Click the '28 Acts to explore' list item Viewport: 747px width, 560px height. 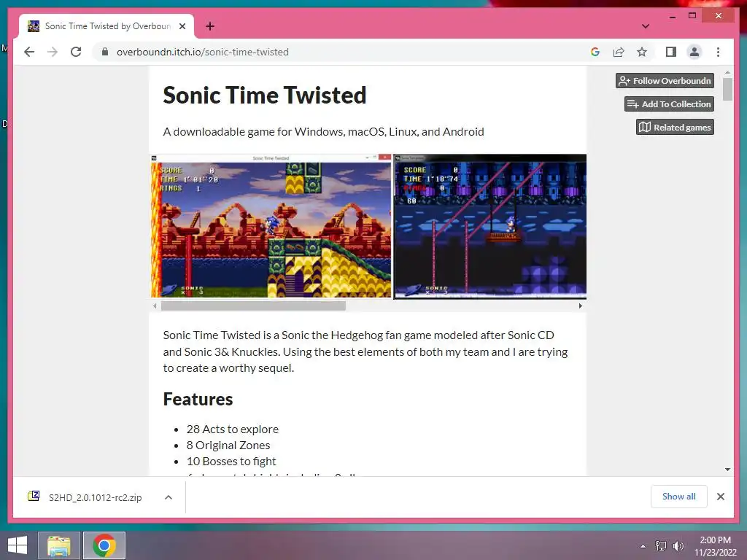pos(233,429)
